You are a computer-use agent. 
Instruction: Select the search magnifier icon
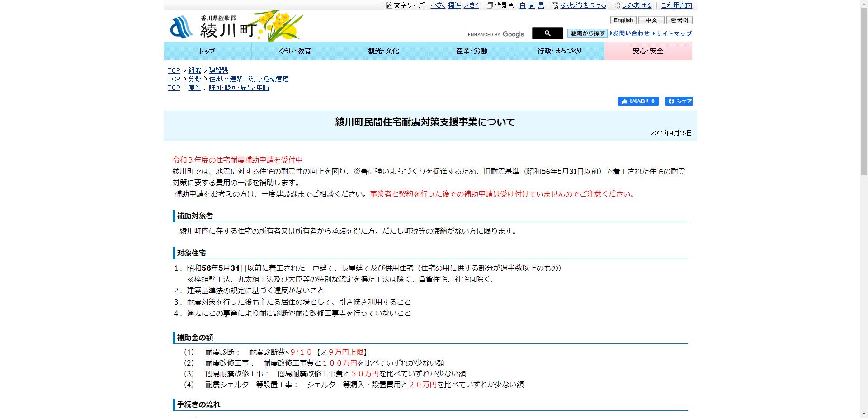pyautogui.click(x=547, y=33)
